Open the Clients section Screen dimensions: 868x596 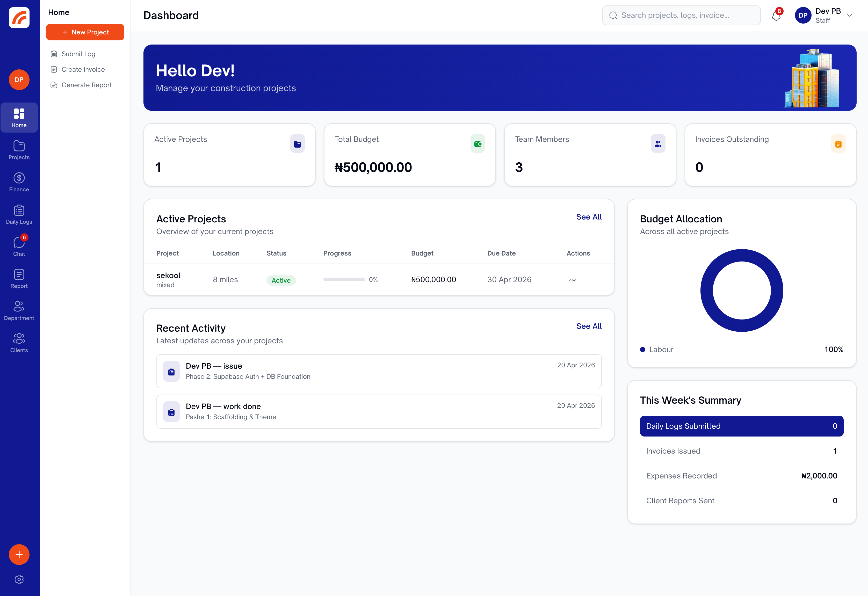coord(19,343)
